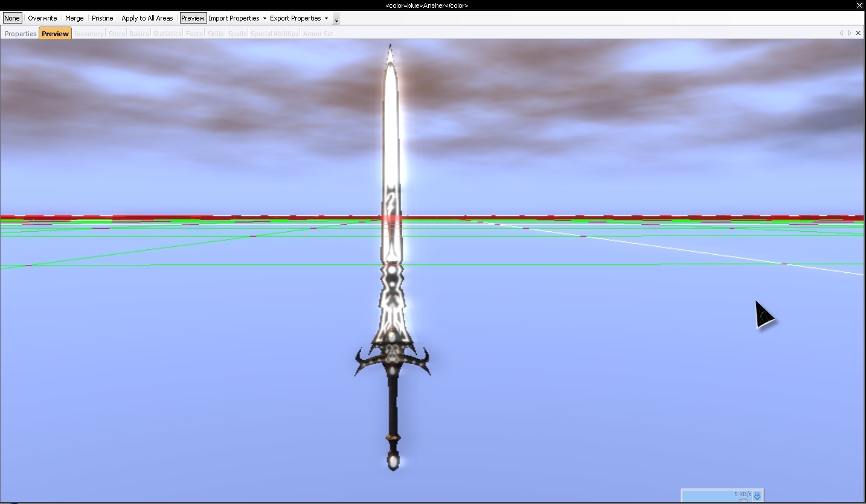Enable Overwrite mode
The width and height of the screenshot is (866, 504).
pos(42,18)
